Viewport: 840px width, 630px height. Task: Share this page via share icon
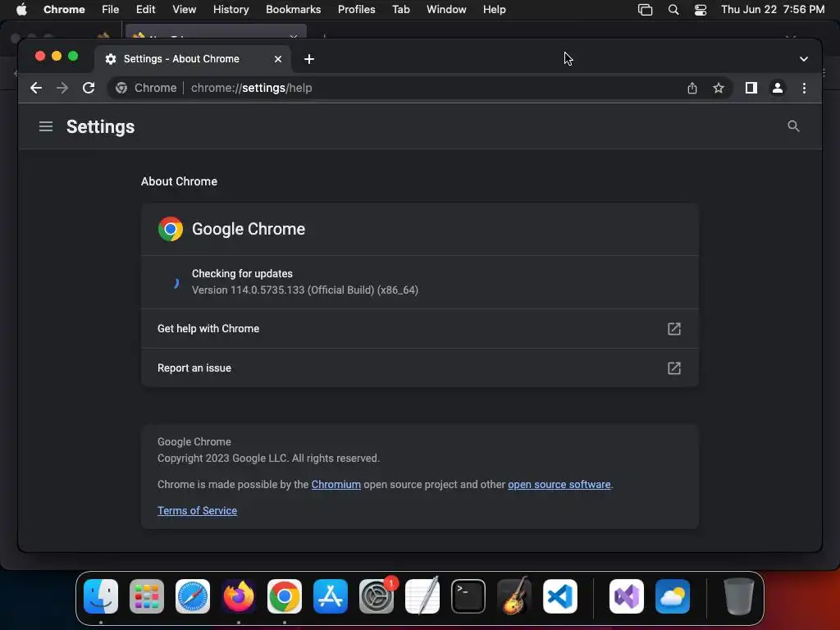pyautogui.click(x=692, y=88)
